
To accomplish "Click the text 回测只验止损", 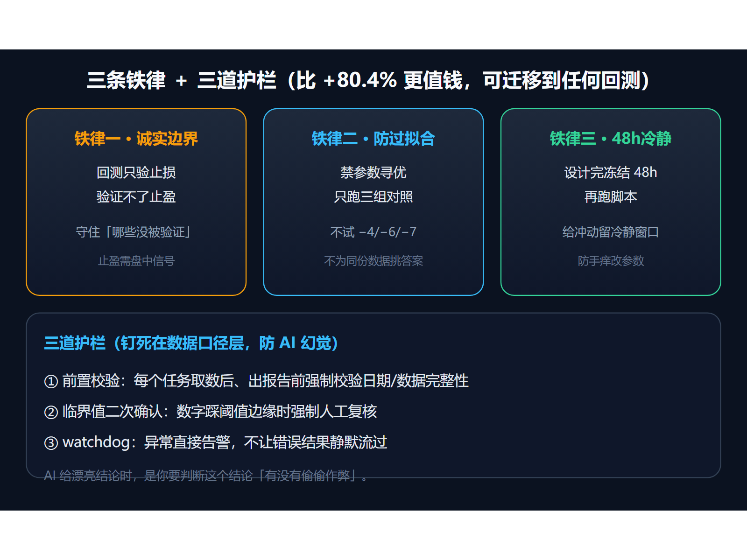I will point(136,173).
